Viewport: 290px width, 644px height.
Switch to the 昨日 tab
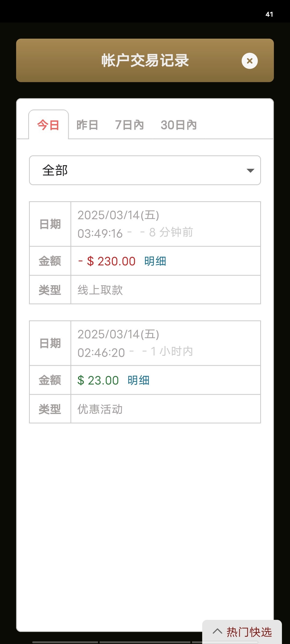pyautogui.click(x=87, y=125)
